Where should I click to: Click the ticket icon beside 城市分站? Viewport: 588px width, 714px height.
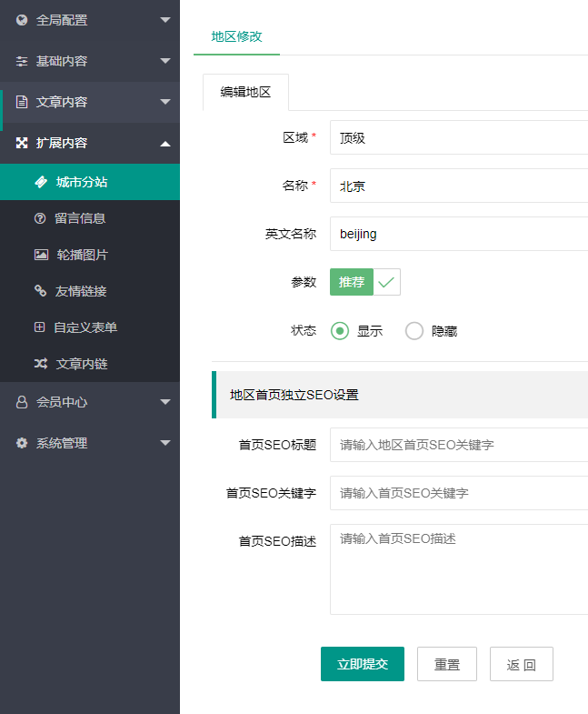coord(41,182)
